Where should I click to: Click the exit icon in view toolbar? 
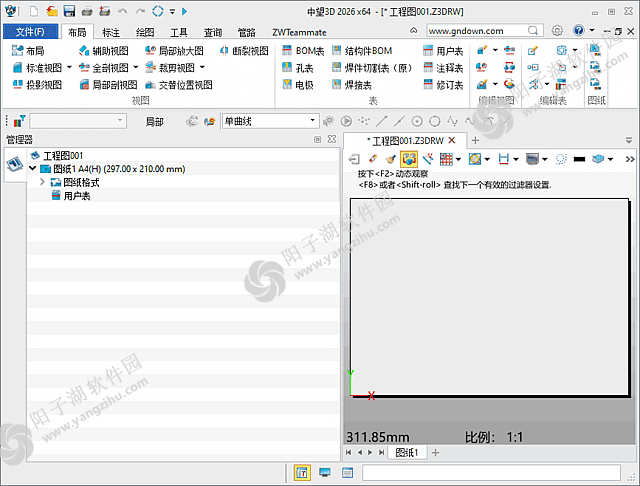353,159
